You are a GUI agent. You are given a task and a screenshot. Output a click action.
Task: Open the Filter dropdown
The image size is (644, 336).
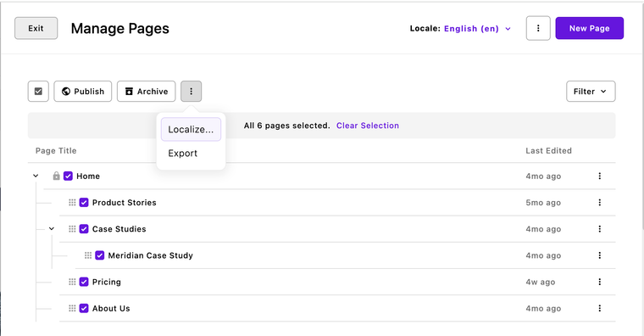pos(591,92)
